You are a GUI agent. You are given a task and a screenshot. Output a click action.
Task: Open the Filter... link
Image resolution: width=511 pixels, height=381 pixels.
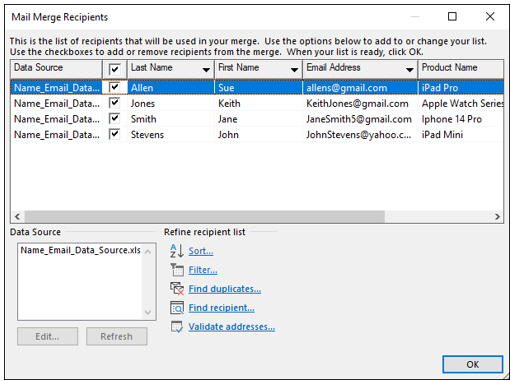[x=203, y=270]
